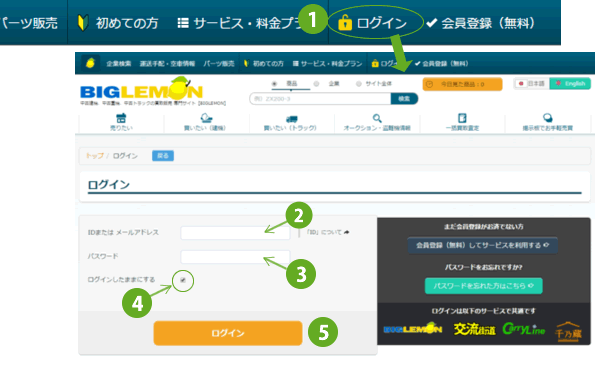Open 買いたい（建機） excavator icon
Image resolution: width=600 pixels, height=366 pixels.
point(206,118)
